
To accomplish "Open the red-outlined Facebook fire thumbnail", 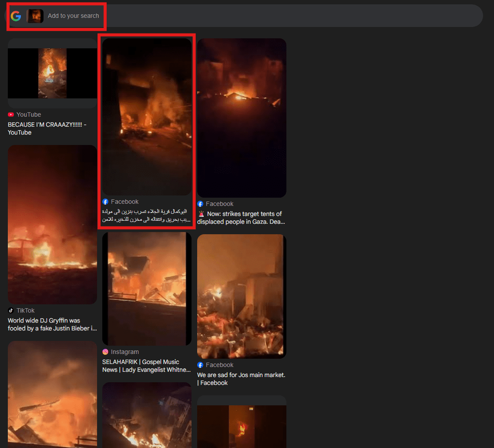I will [x=147, y=117].
